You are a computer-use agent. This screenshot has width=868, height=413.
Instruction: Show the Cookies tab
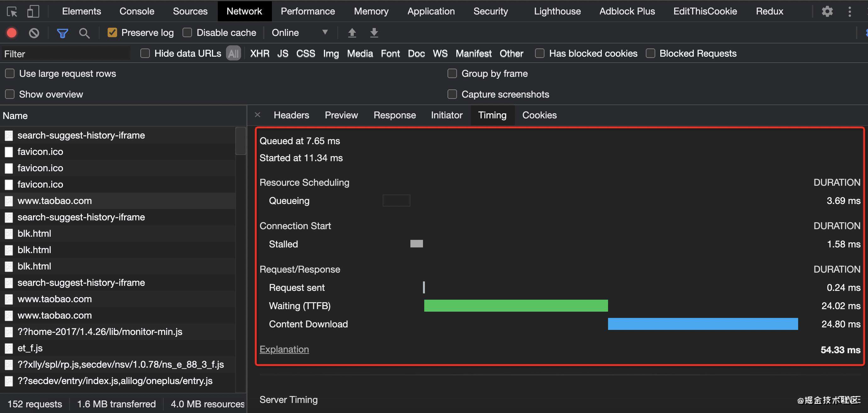(539, 115)
